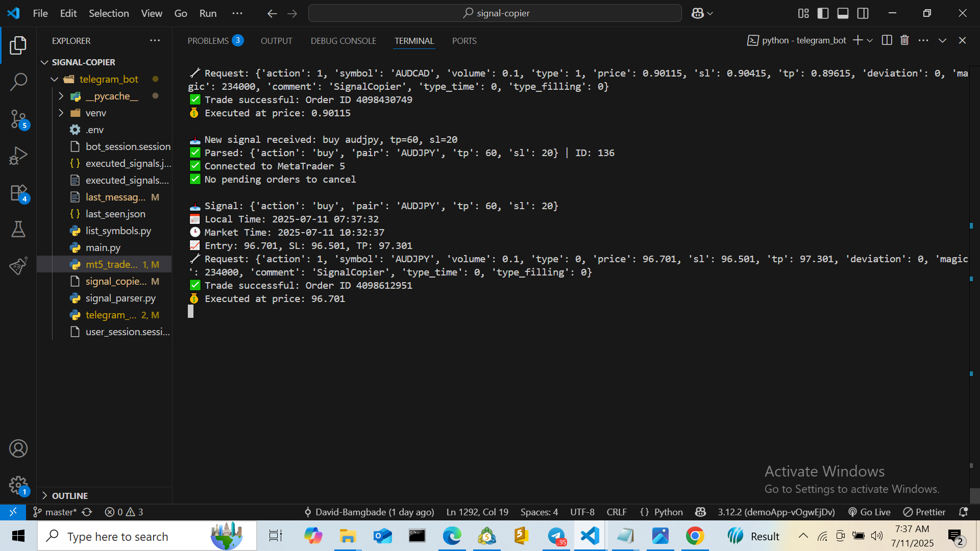The height and width of the screenshot is (551, 980).
Task: Open terminal panel more actions menu
Action: (x=923, y=40)
